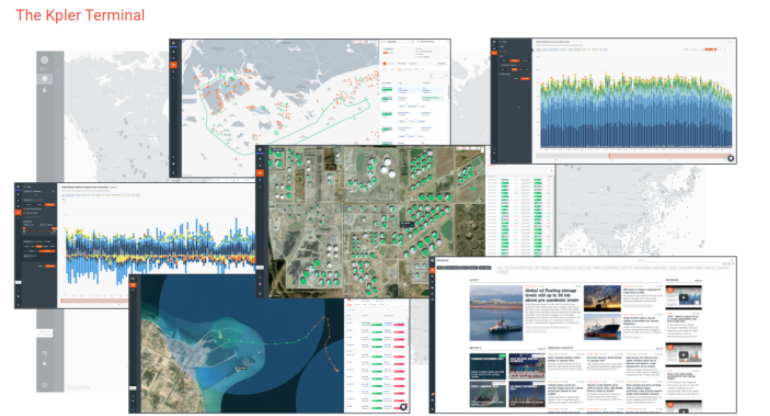
Task: Click the dark tank tooltip label on the satellite image
Action: tap(407, 224)
